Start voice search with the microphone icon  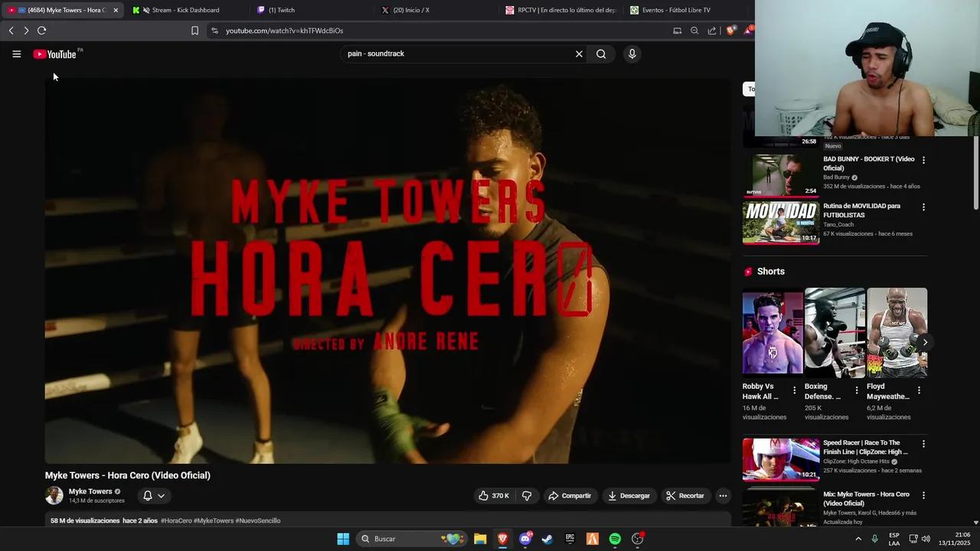632,54
